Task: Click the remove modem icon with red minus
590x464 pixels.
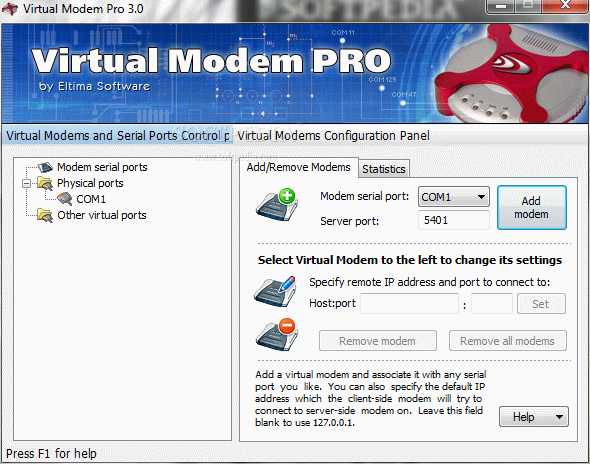Action: [278, 335]
